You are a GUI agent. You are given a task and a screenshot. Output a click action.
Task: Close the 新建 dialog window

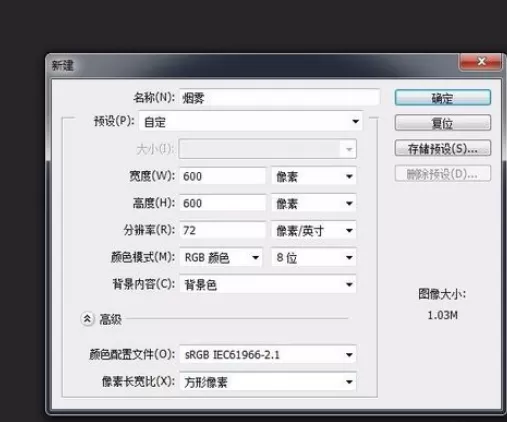coord(481,62)
